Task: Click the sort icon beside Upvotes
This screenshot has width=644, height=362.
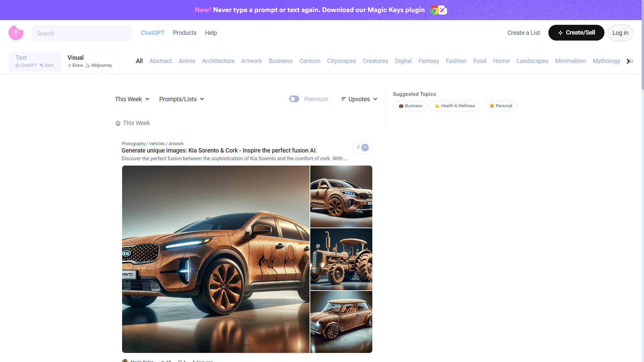Action: pos(343,99)
